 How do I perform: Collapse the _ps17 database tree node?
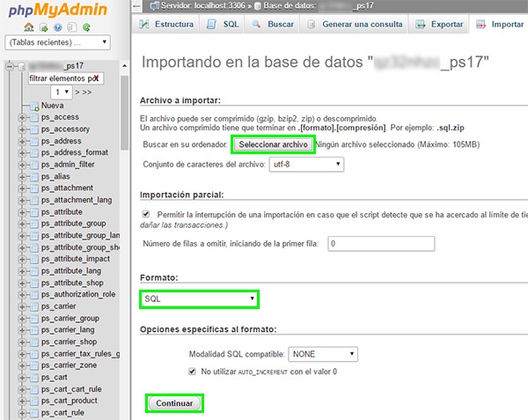[x=10, y=66]
